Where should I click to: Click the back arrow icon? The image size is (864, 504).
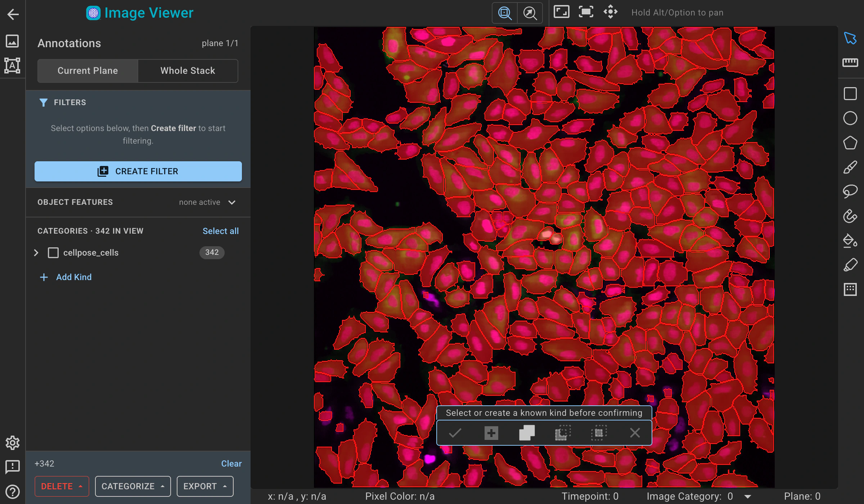[13, 14]
